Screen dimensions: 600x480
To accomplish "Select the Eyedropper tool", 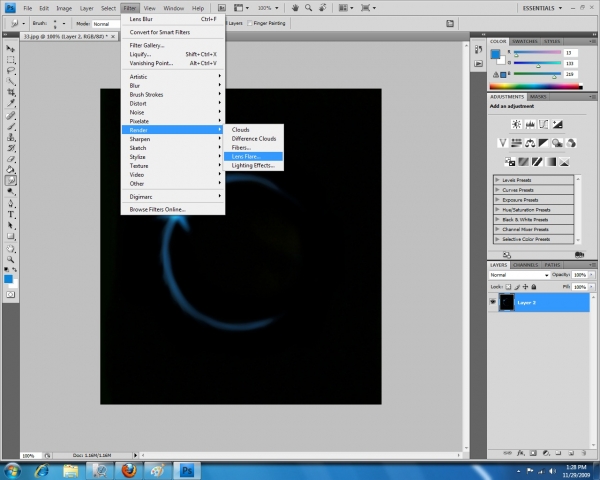I will [x=11, y=103].
